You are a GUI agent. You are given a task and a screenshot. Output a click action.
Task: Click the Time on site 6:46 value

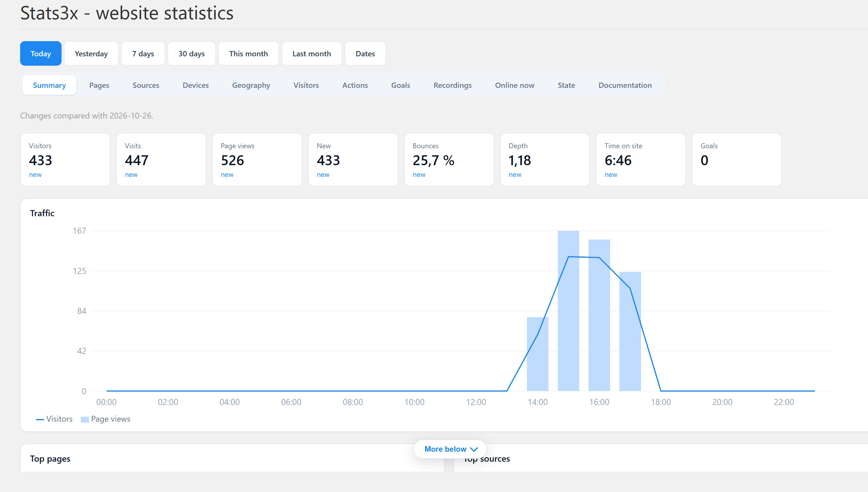(x=618, y=160)
